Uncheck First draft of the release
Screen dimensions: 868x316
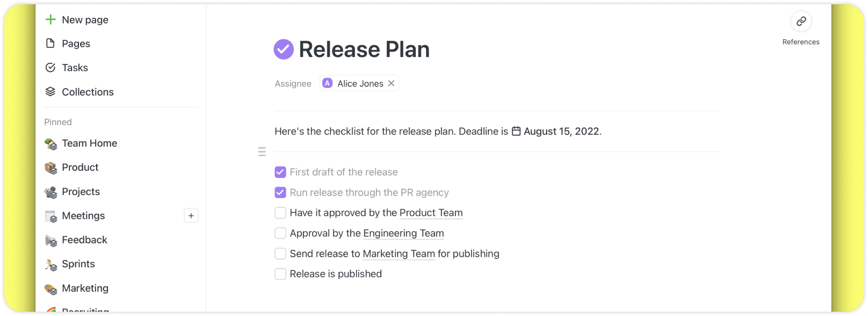[x=280, y=172]
